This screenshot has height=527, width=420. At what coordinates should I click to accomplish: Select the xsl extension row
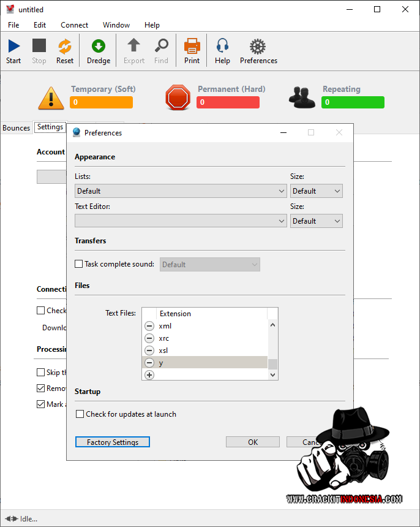(x=208, y=351)
